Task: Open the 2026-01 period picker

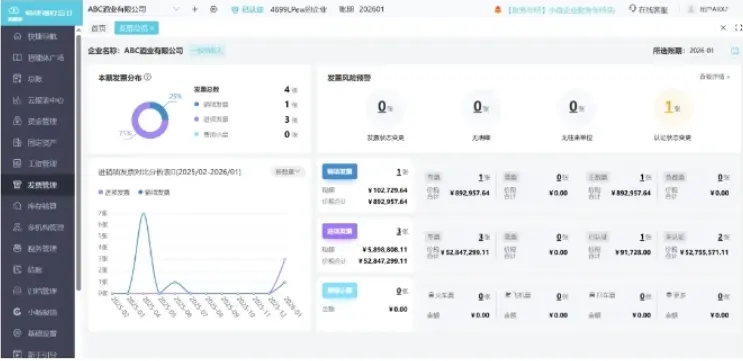Action: point(701,50)
